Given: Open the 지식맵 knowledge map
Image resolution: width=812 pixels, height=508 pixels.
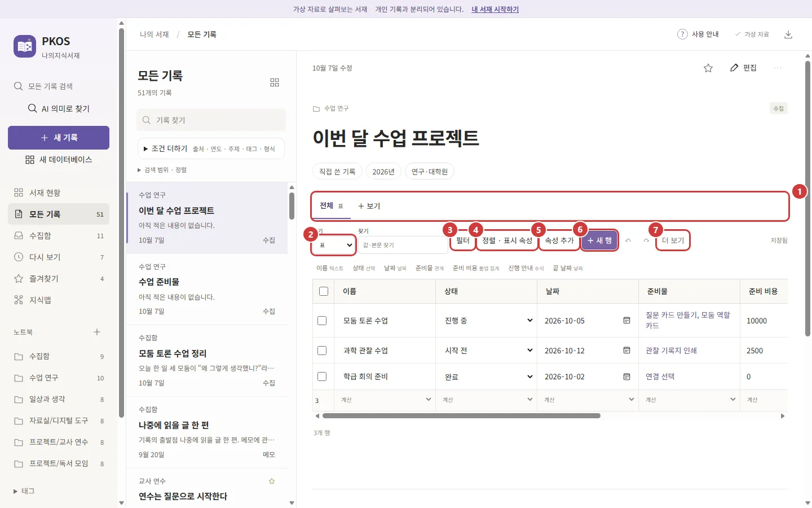Looking at the screenshot, I should 59,300.
